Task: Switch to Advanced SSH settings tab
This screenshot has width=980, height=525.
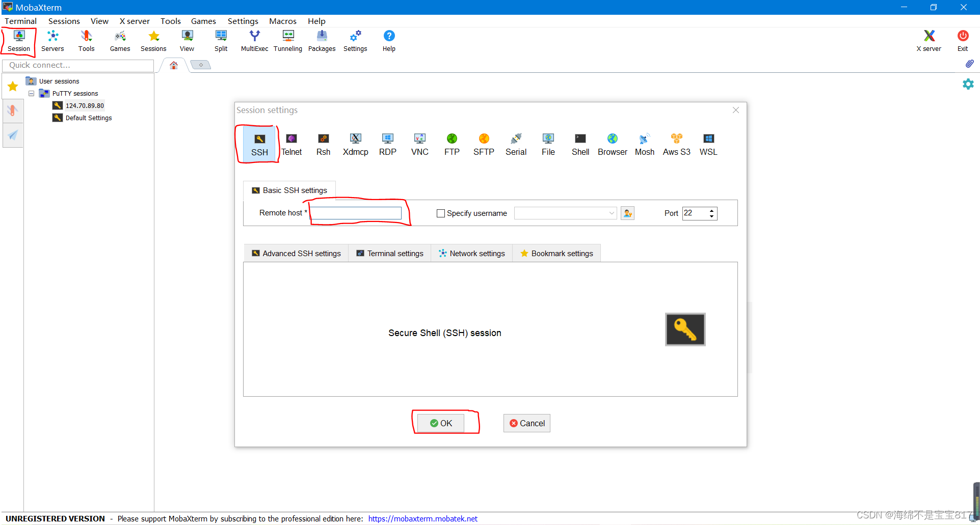Action: point(296,254)
